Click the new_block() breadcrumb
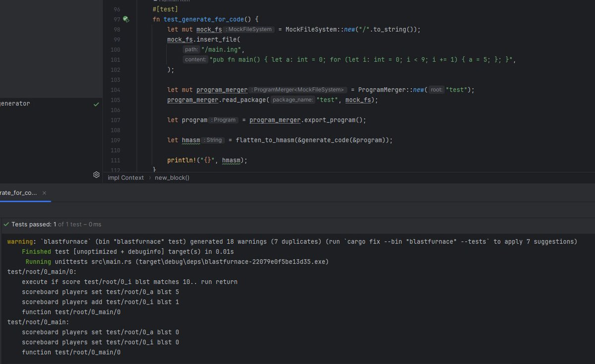Screen dimensions: 595x364 [x=172, y=178]
